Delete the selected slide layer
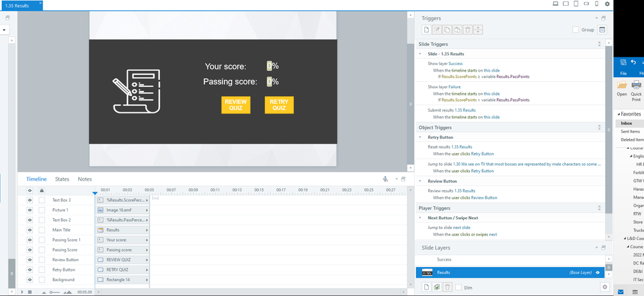Viewport: 644px width, 296px height. [x=447, y=287]
